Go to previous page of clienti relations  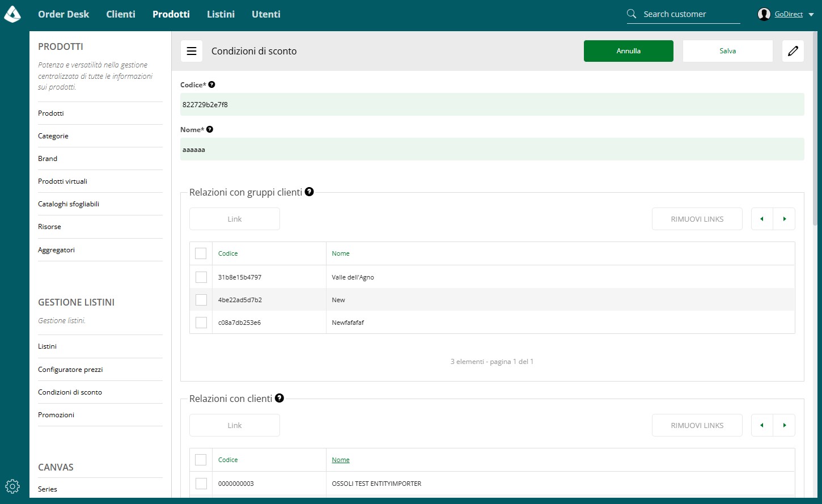tap(762, 425)
